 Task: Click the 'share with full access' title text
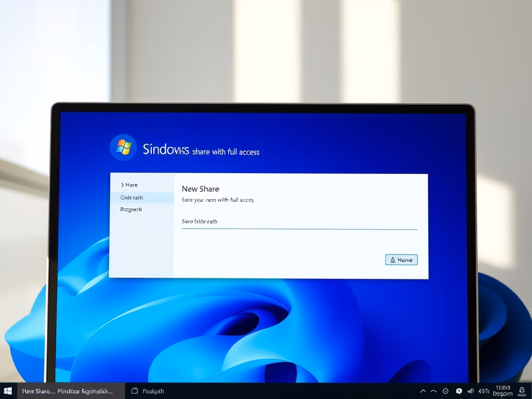point(226,152)
